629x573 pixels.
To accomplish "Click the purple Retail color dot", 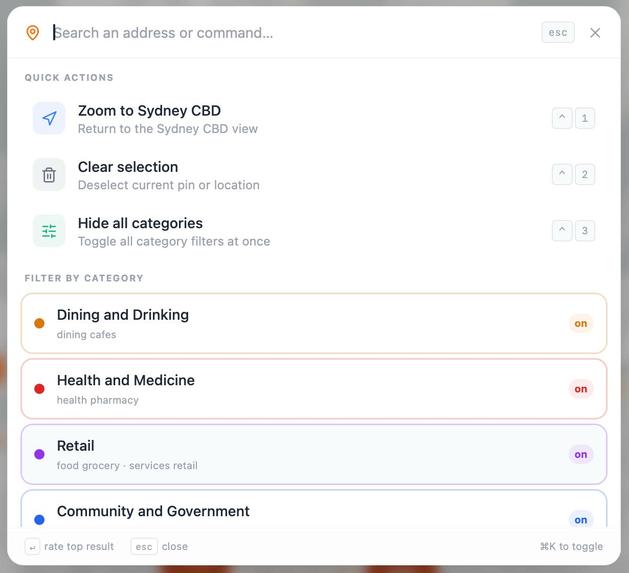I will (x=39, y=454).
